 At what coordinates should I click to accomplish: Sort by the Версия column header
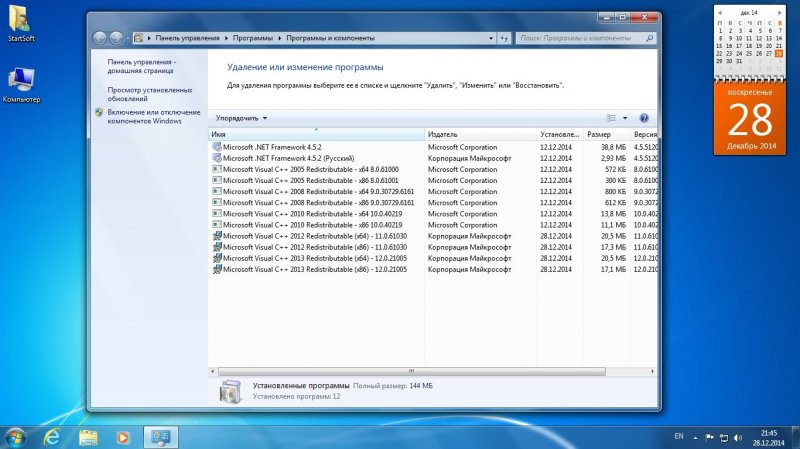coord(644,134)
